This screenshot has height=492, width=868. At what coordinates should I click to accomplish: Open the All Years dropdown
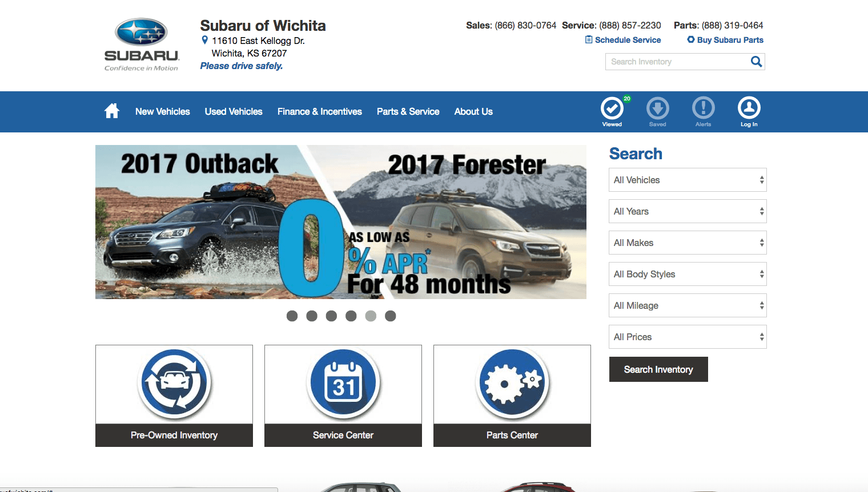coord(688,211)
